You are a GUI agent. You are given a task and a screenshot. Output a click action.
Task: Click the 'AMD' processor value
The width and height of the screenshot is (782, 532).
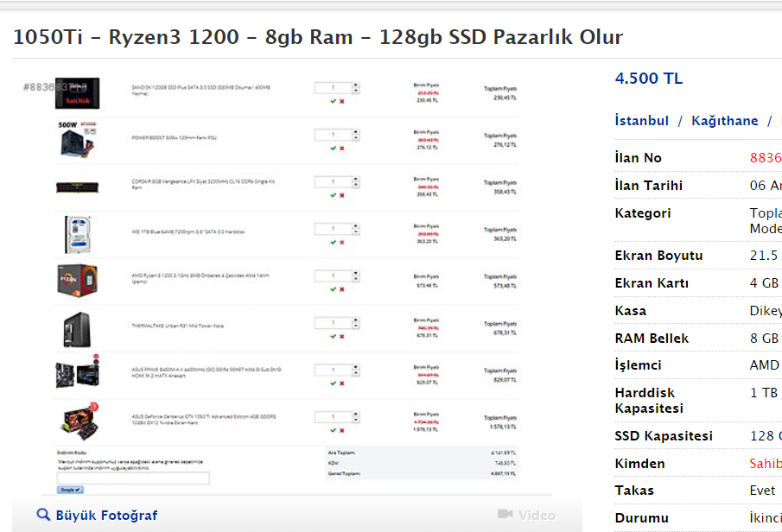pyautogui.click(x=764, y=365)
